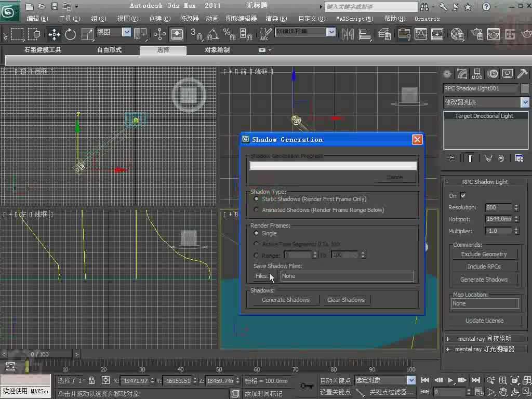Open the Ornatrix menu
532x399 pixels.
(x=427, y=19)
